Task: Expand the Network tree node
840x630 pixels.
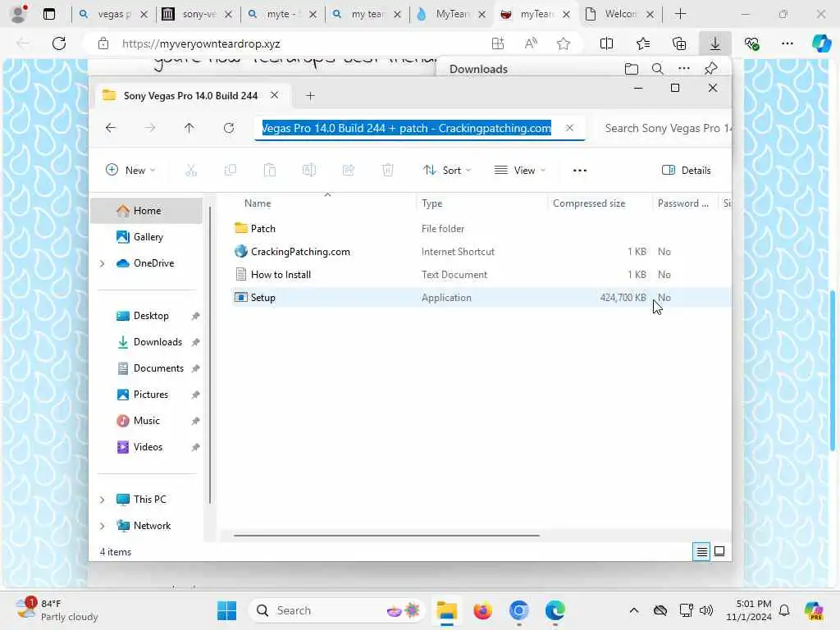Action: (102, 526)
